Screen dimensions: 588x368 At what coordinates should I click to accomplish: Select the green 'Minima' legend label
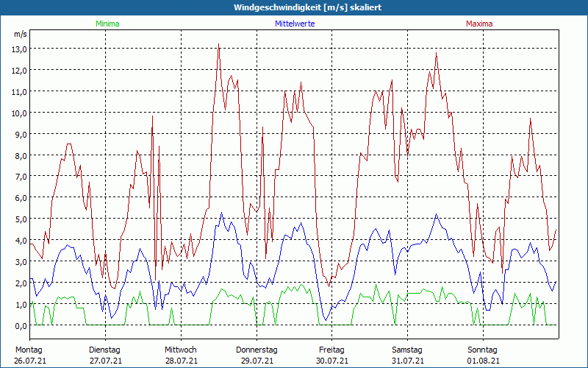click(x=107, y=24)
